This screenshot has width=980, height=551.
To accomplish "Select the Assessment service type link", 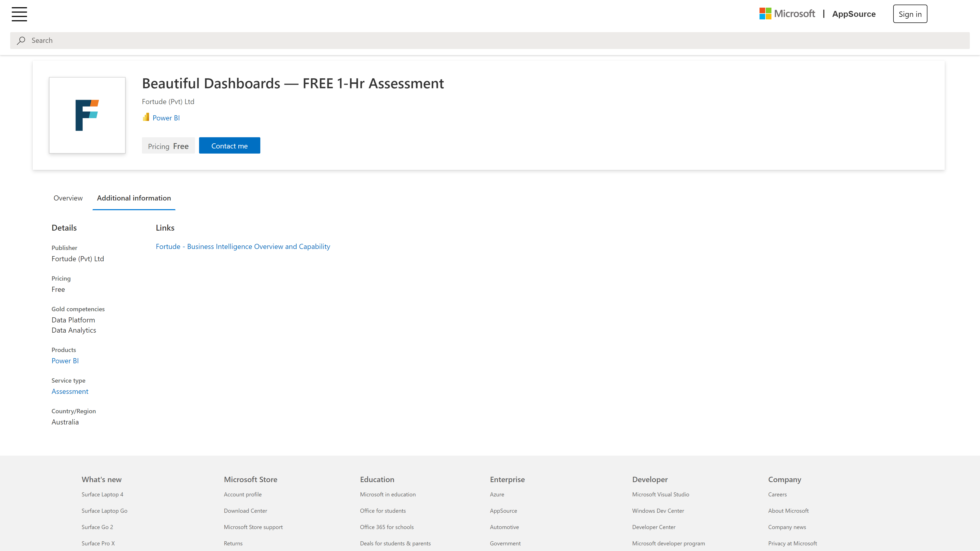I will 70,391.
